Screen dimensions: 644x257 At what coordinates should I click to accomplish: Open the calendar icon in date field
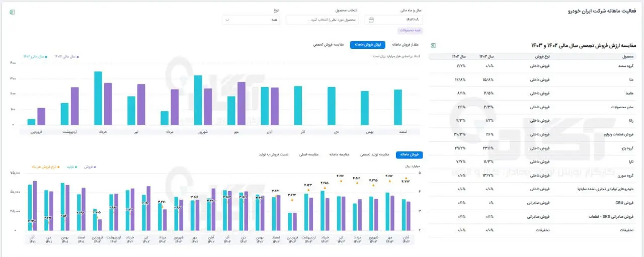point(371,20)
